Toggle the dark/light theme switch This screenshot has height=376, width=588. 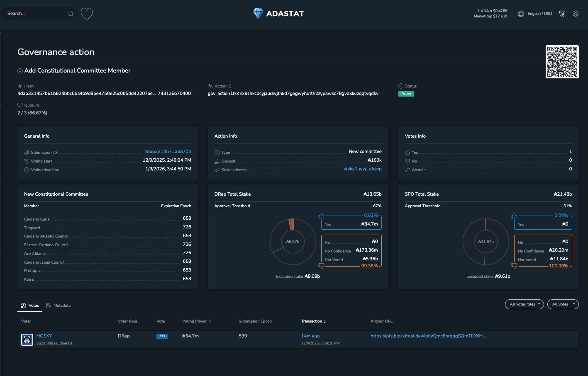point(562,14)
